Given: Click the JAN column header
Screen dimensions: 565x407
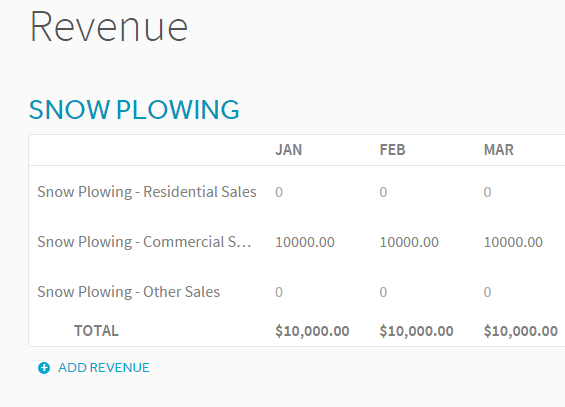Looking at the screenshot, I should [289, 150].
